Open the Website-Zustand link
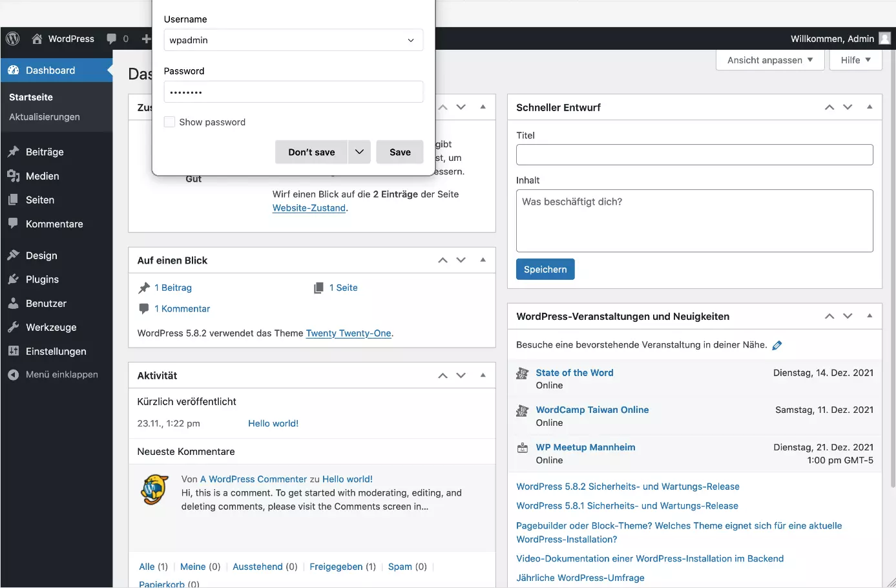 309,208
